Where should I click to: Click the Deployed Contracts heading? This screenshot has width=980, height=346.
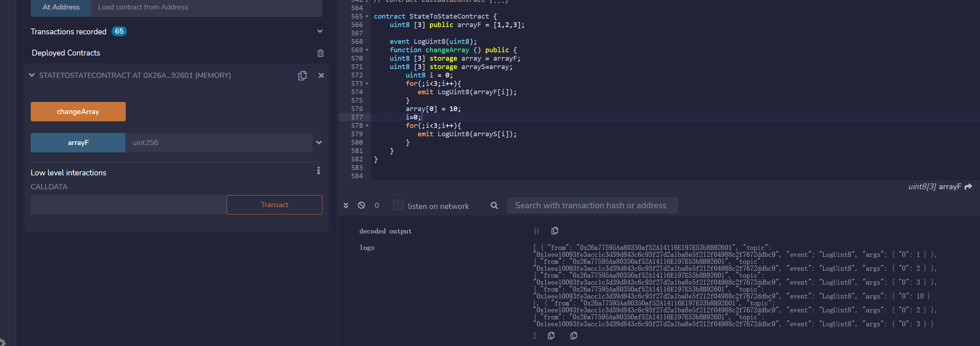(66, 53)
